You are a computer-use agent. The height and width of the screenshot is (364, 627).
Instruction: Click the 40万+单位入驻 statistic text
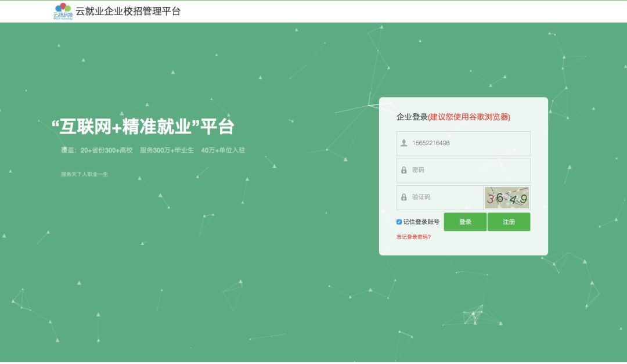tap(223, 150)
